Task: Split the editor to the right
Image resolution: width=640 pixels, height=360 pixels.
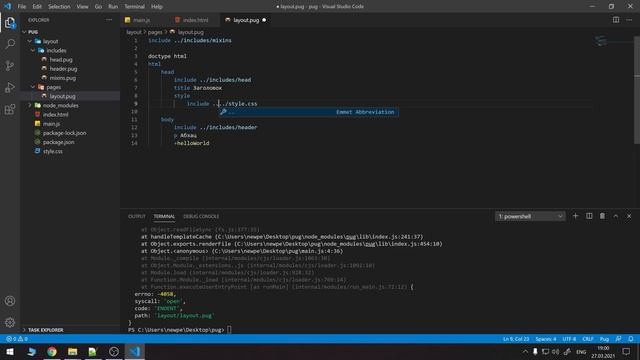Action: pyautogui.click(x=616, y=20)
